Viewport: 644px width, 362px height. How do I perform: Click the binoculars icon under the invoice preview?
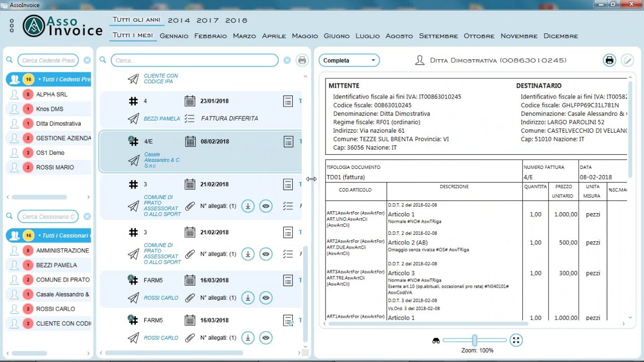pyautogui.click(x=437, y=340)
